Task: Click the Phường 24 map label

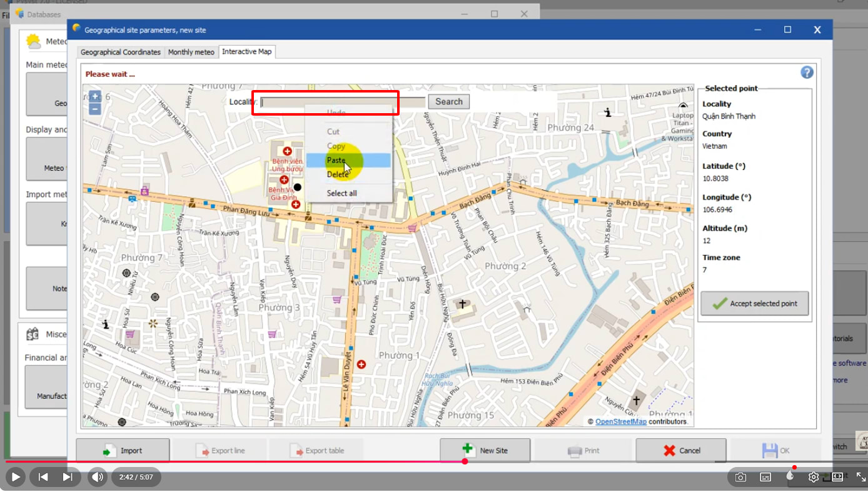Action: tap(571, 128)
